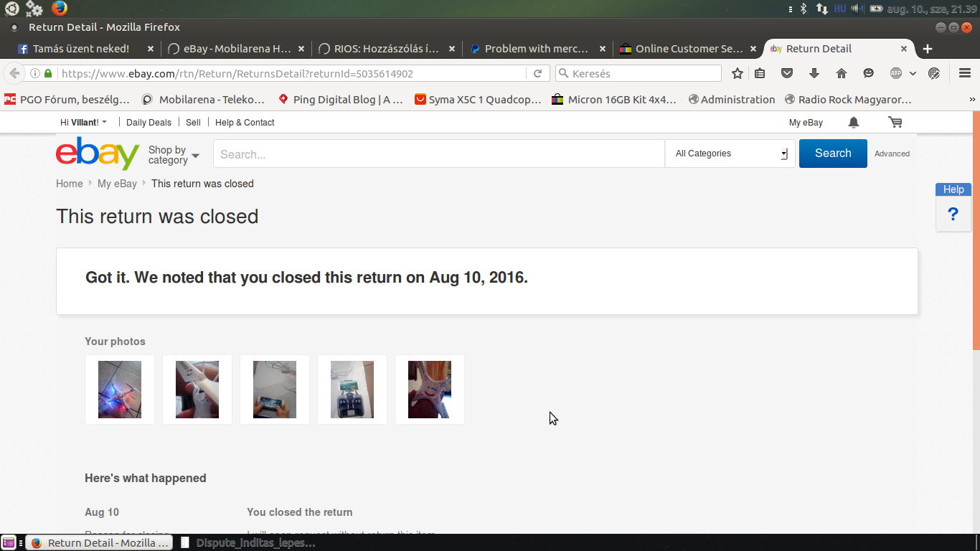Viewport: 980px width, 551px height.
Task: Open eBay notifications bell icon
Action: pos(854,123)
